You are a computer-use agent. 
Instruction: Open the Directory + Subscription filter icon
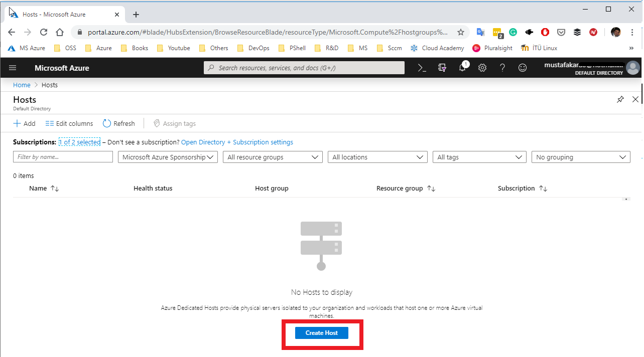tap(442, 68)
